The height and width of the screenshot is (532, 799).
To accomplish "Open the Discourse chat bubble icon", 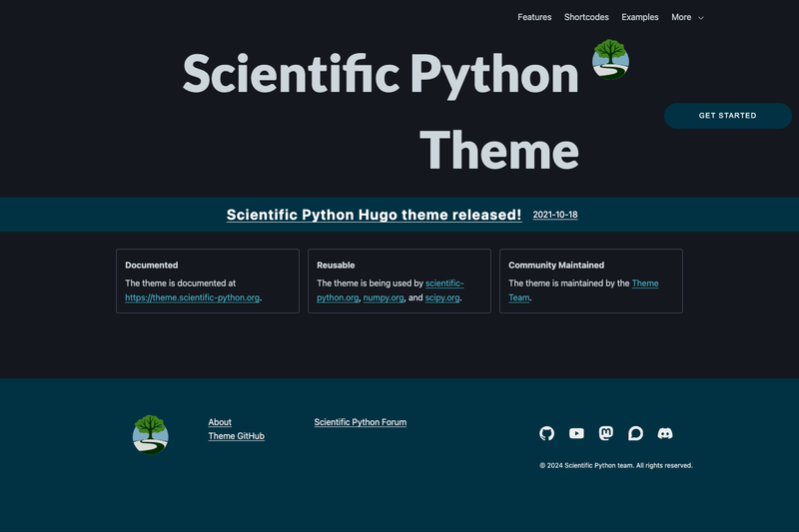I will pyautogui.click(x=635, y=433).
